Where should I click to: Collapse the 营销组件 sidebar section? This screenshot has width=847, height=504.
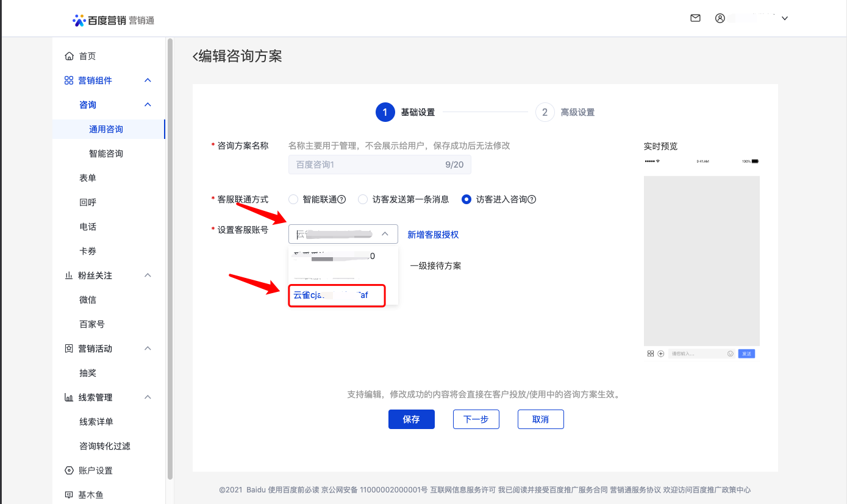(146, 80)
